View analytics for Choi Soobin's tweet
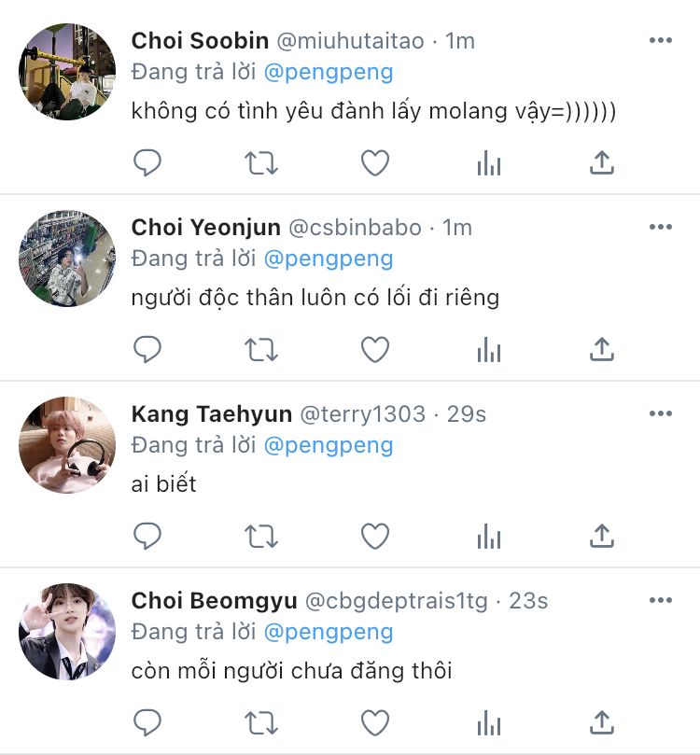 [x=488, y=163]
